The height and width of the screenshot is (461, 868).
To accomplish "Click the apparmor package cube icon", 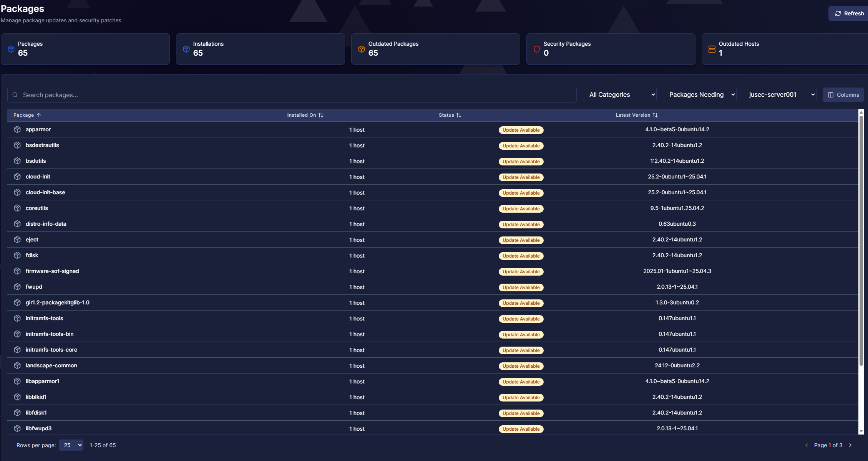I will [17, 130].
